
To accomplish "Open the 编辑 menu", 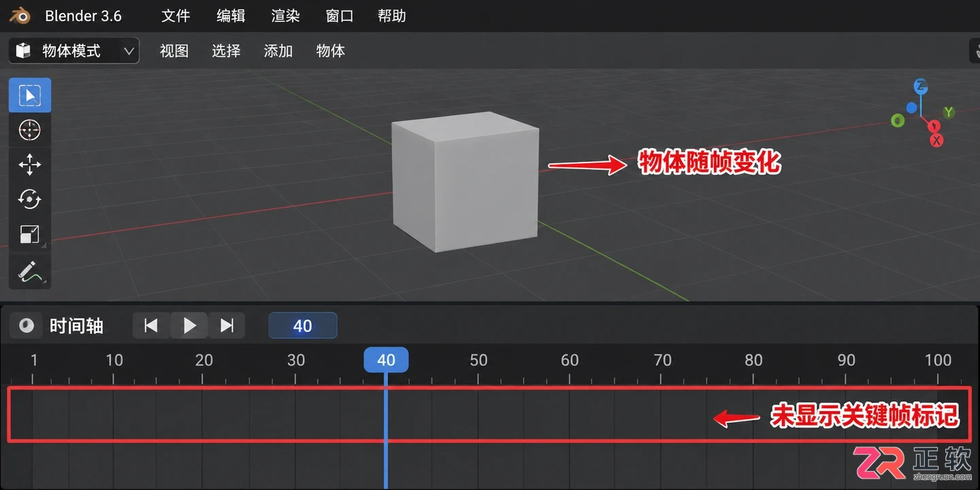I will [x=231, y=16].
